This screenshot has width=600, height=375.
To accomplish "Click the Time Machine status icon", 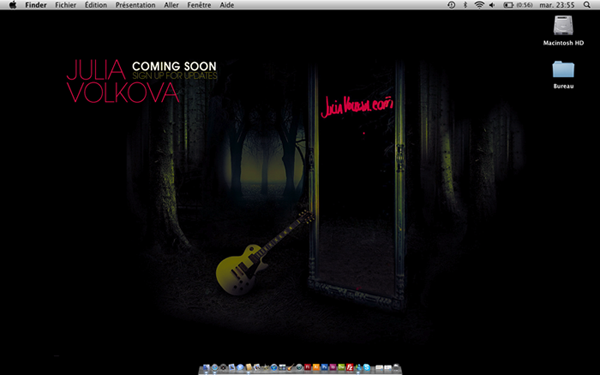I will 452,5.
